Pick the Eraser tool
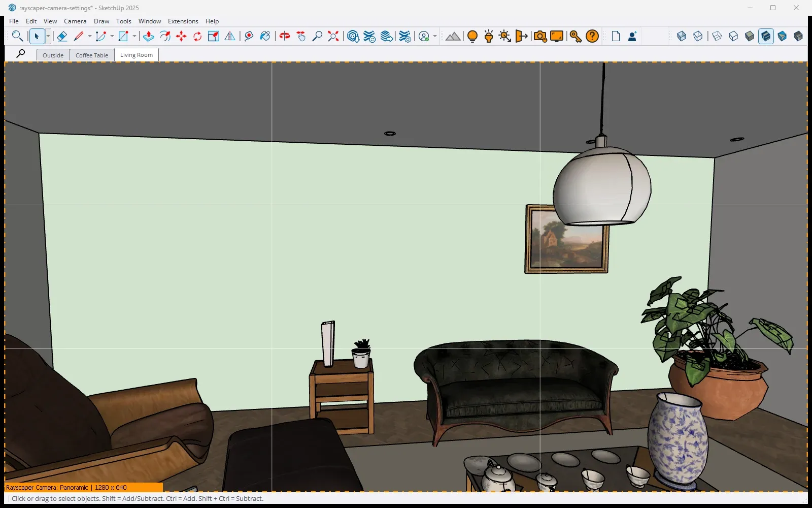This screenshot has height=508, width=812. (x=62, y=36)
